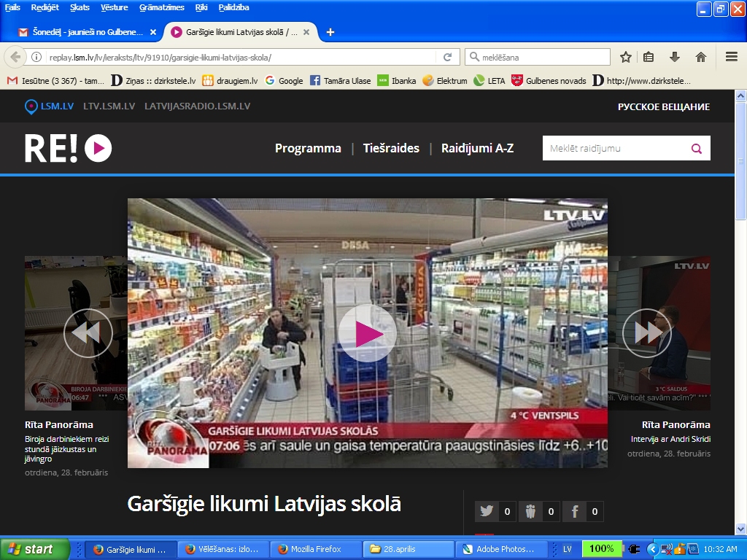Click the draugiem.lv share icon

point(532,511)
